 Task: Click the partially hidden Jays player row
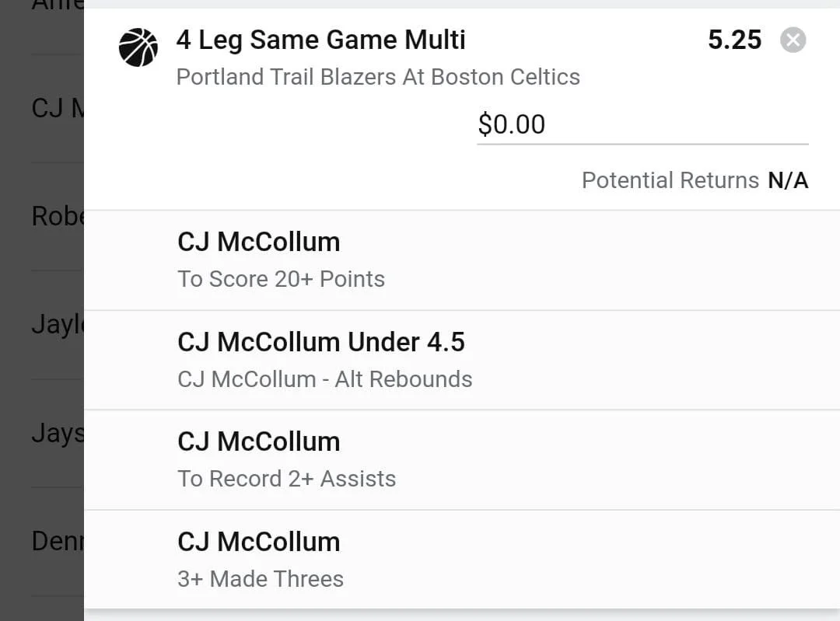[x=56, y=433]
